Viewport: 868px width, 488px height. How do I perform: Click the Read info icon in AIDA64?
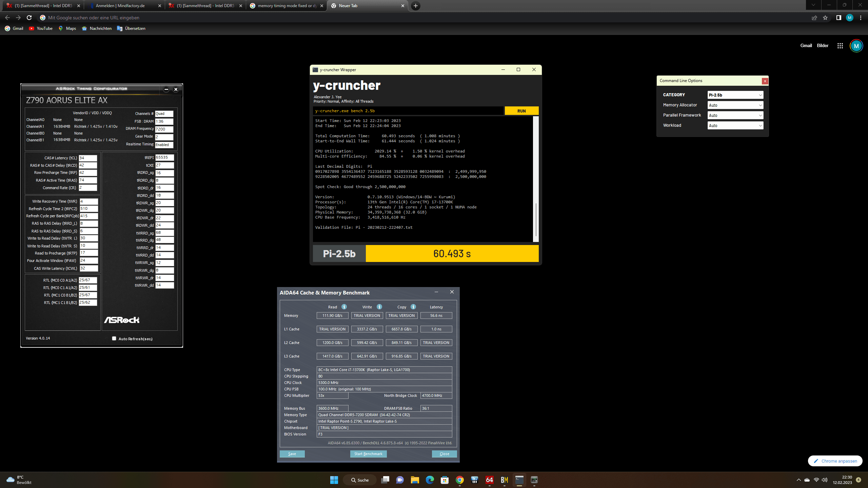pos(344,307)
